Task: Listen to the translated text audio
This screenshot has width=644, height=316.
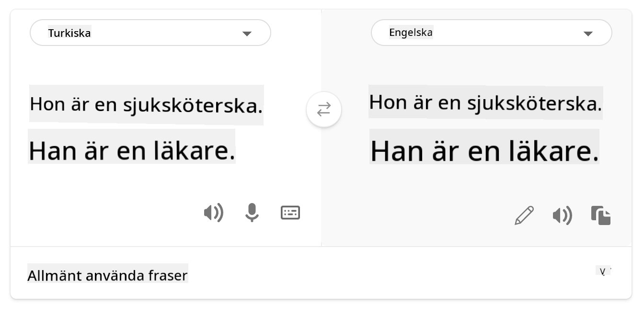Action: pos(562,215)
